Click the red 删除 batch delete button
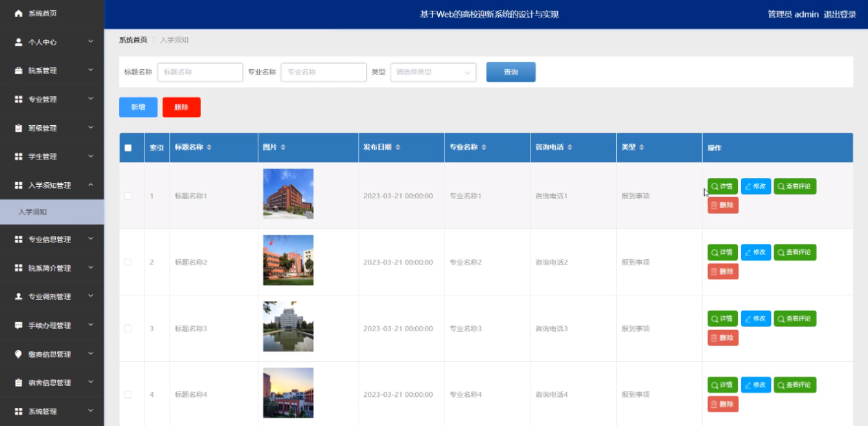868x426 pixels. pyautogui.click(x=181, y=107)
